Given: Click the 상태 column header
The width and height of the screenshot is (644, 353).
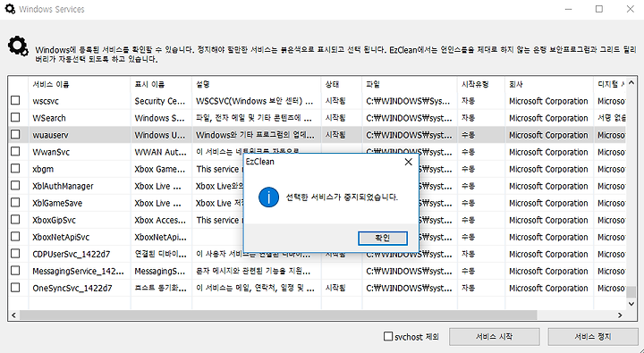Looking at the screenshot, I should [342, 84].
